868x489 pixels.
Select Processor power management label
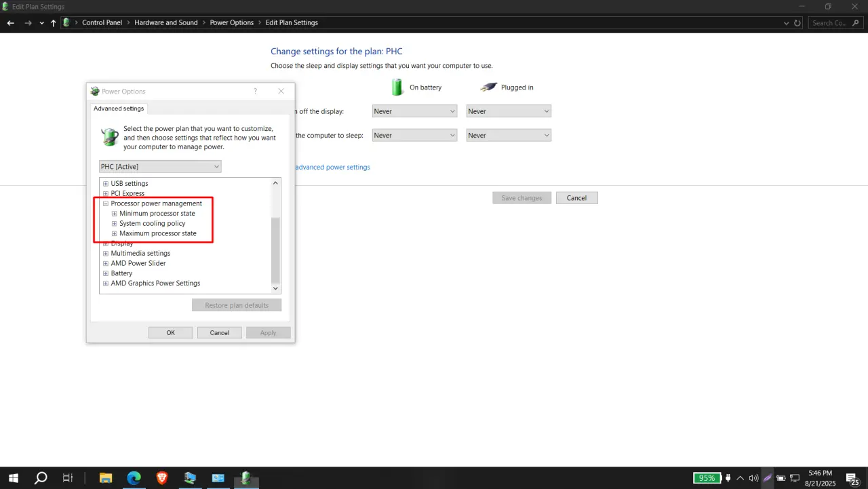click(x=157, y=203)
